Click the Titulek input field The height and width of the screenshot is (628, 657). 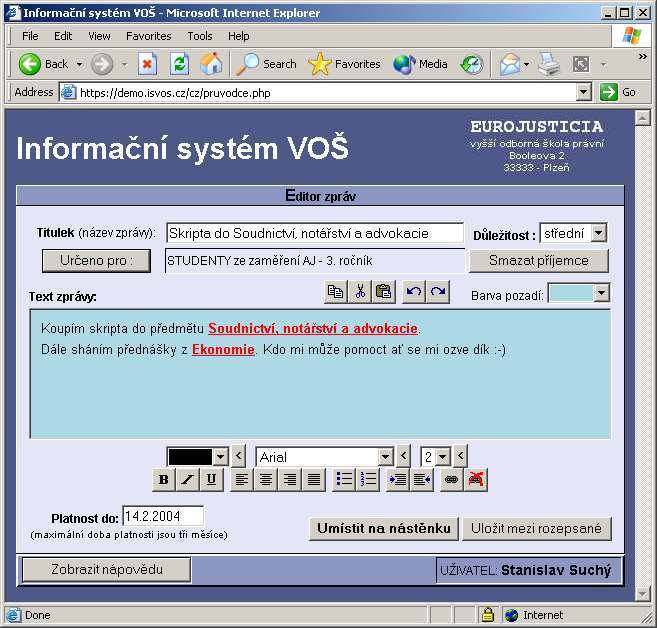click(x=315, y=233)
